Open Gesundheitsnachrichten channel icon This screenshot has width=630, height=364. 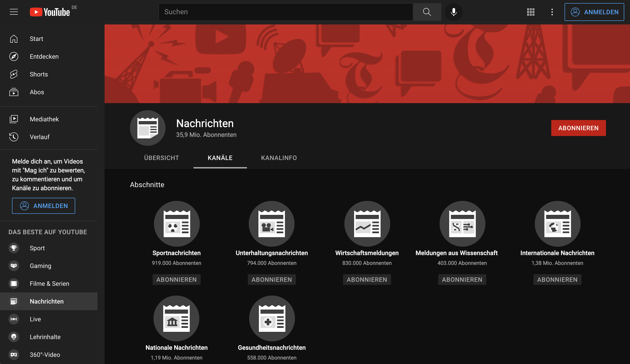coord(272,318)
